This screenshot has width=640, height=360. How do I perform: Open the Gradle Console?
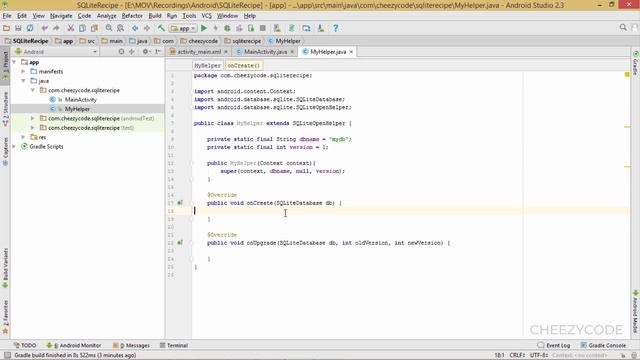click(603, 345)
